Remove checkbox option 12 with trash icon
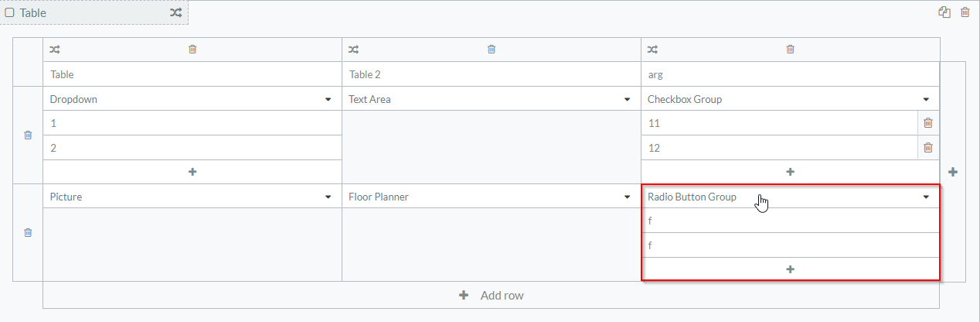 tap(928, 148)
